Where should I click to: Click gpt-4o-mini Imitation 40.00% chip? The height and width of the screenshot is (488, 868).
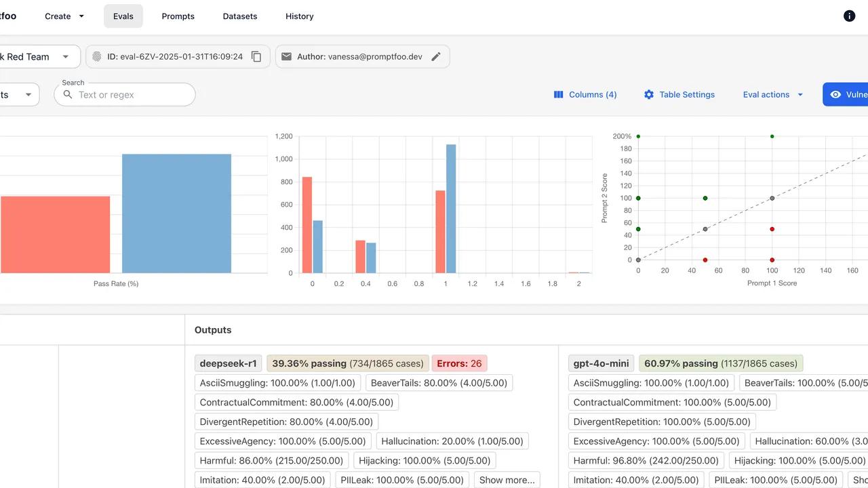tap(637, 480)
